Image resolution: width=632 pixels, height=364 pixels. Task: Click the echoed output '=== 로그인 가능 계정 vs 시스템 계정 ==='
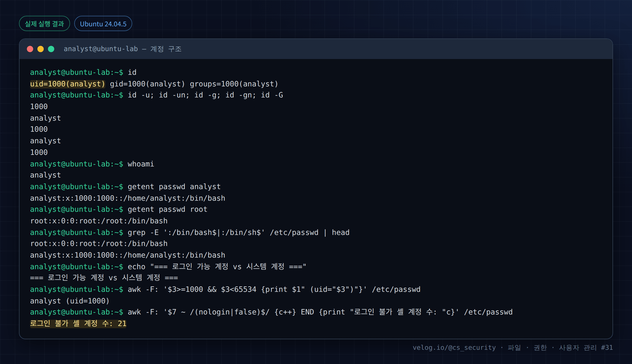pyautogui.click(x=104, y=278)
